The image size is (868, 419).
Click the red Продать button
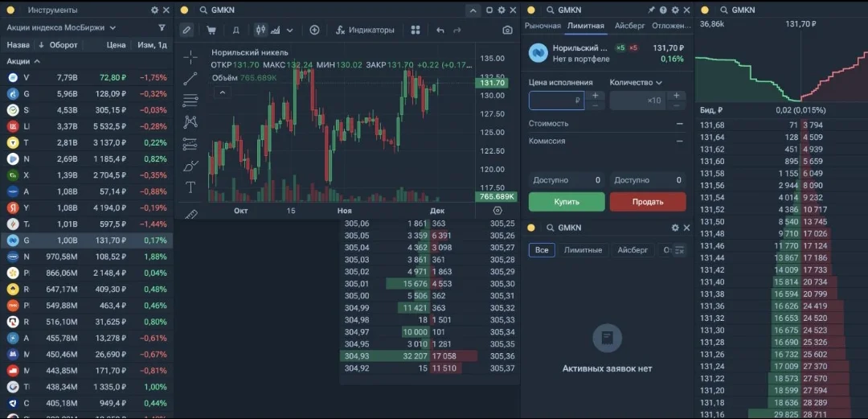[x=648, y=202]
